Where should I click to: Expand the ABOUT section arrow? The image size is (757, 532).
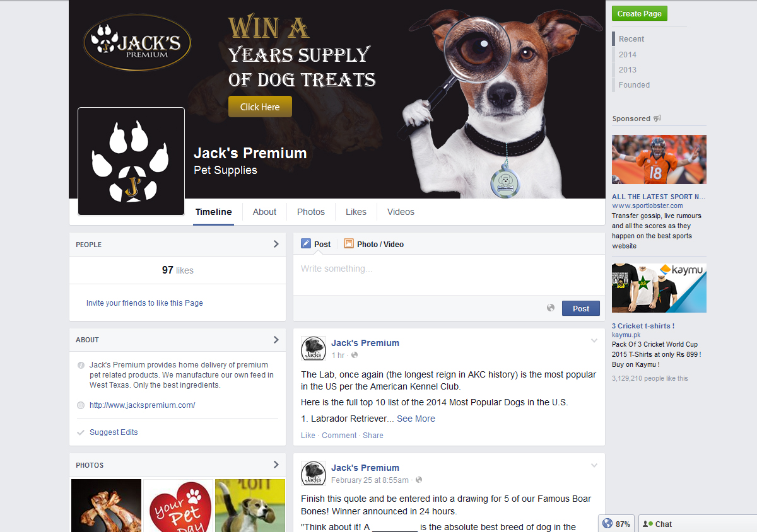coord(276,339)
